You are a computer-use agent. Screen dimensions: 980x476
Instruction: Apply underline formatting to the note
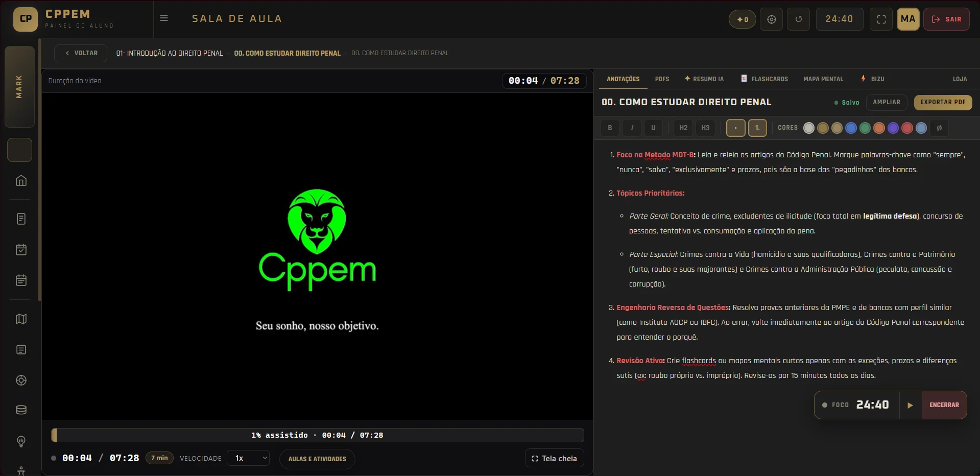(653, 128)
